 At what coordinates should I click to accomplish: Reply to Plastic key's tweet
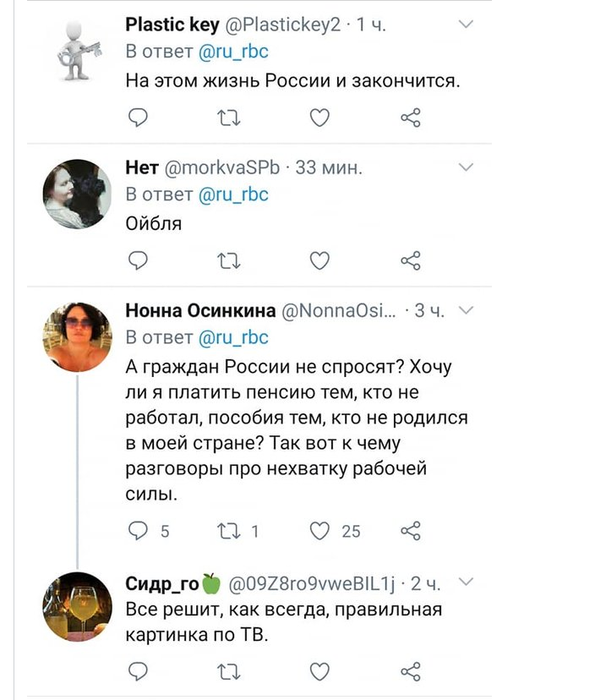138,118
